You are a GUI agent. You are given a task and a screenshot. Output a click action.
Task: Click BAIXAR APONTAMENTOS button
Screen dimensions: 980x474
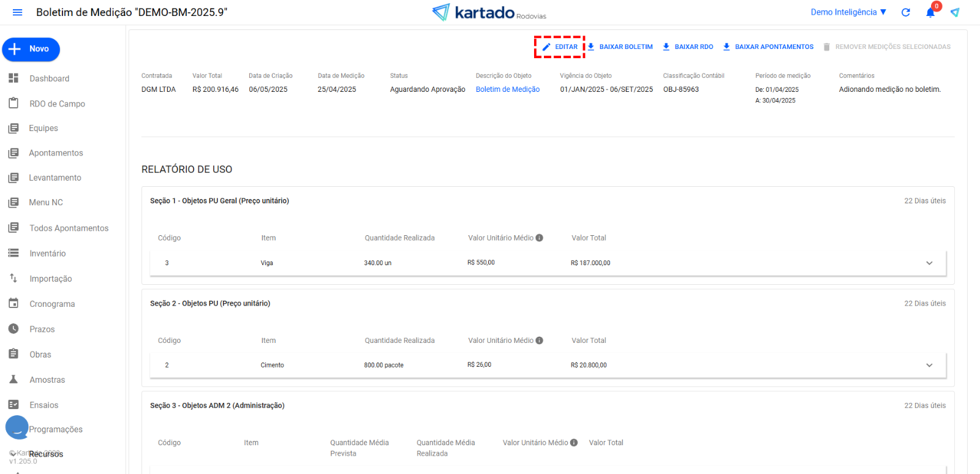[768, 47]
